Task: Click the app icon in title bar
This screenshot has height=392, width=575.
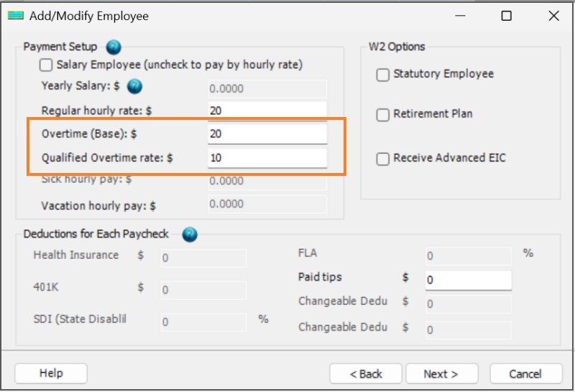Action: coord(15,15)
